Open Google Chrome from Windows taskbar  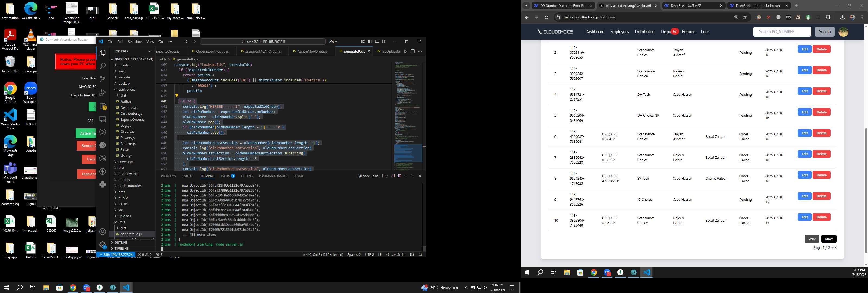[73, 288]
